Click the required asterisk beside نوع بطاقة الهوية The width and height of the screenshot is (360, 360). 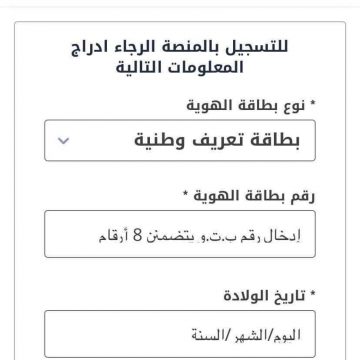[x=313, y=104]
